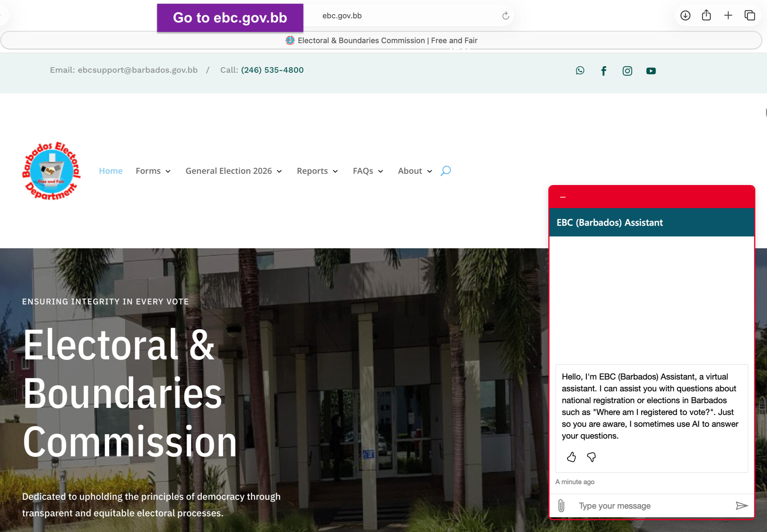Call the (246) 535-4800 phone link
767x532 pixels.
coord(272,70)
